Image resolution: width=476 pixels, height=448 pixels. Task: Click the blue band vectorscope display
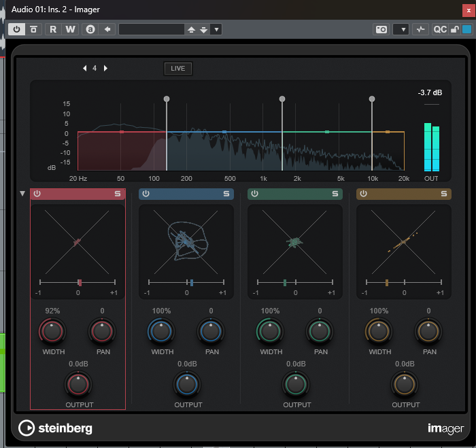pyautogui.click(x=186, y=242)
